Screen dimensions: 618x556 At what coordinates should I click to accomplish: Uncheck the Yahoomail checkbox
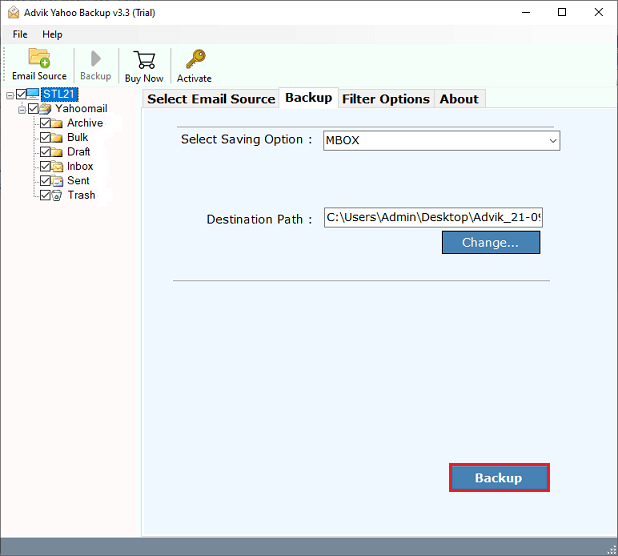pyautogui.click(x=33, y=108)
